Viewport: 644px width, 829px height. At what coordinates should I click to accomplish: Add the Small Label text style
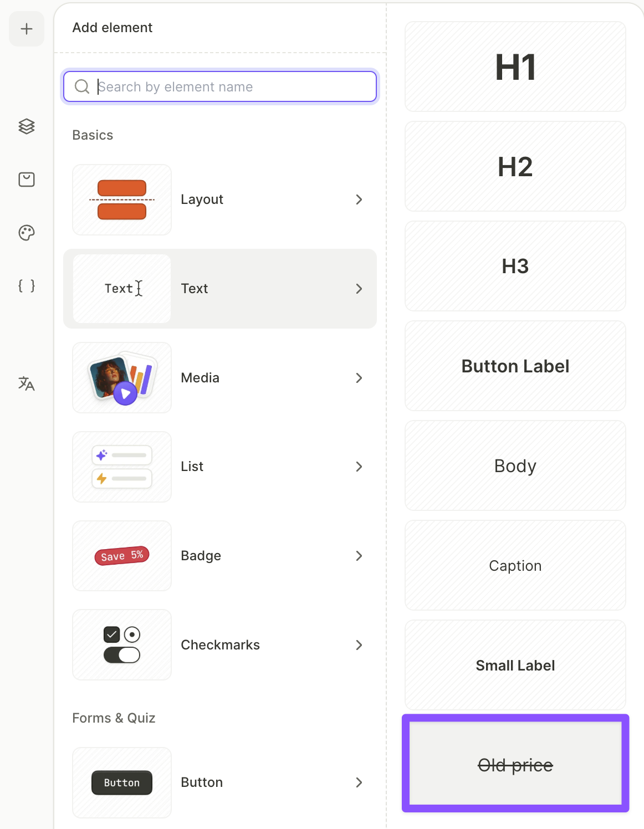pos(515,665)
